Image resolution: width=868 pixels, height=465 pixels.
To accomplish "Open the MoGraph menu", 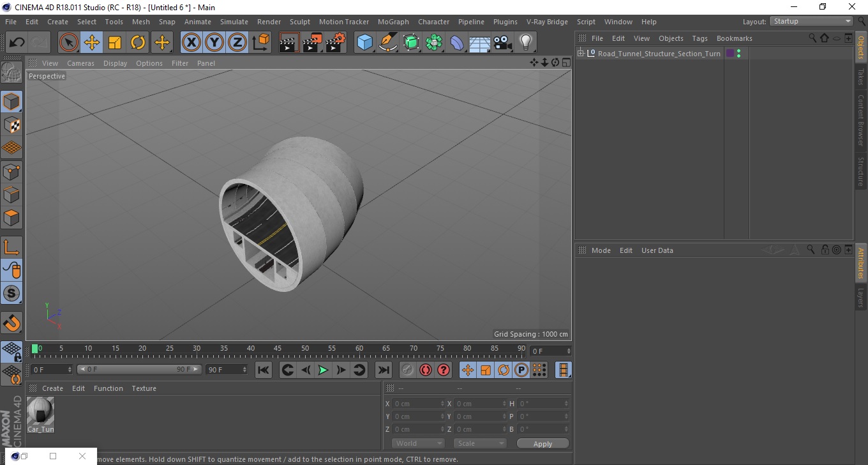I will point(393,22).
